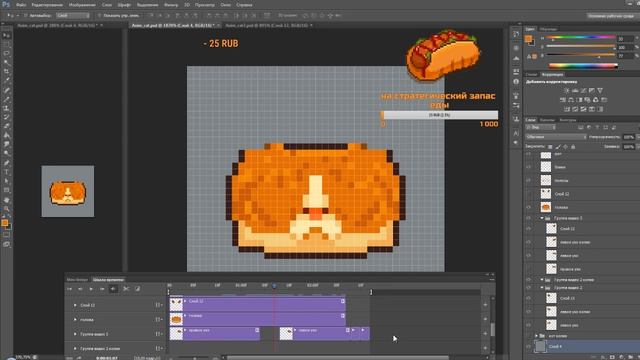The image size is (640, 360).
Task: Open the Окно menu
Action: [x=225, y=5]
